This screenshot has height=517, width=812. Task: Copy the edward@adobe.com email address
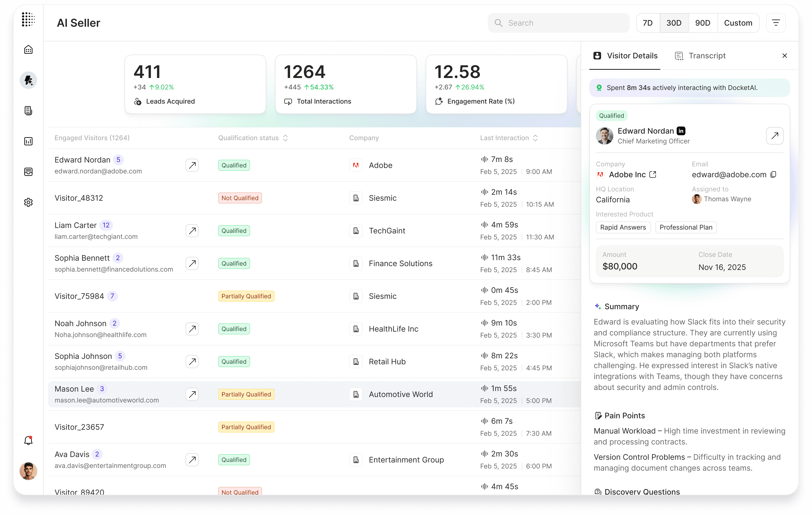click(x=774, y=175)
